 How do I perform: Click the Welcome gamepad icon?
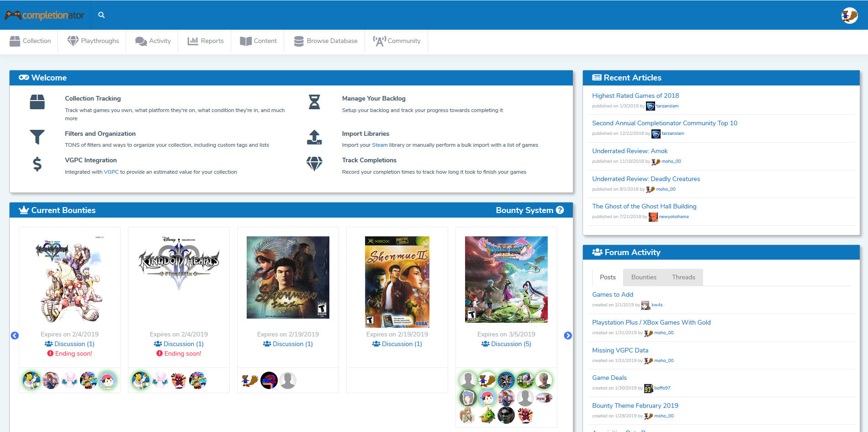pos(24,78)
